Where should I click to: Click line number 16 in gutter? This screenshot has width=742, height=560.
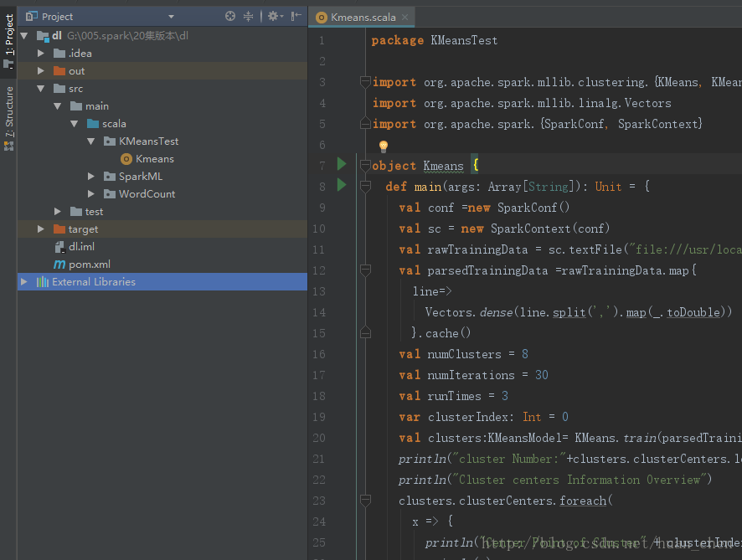pyautogui.click(x=319, y=354)
